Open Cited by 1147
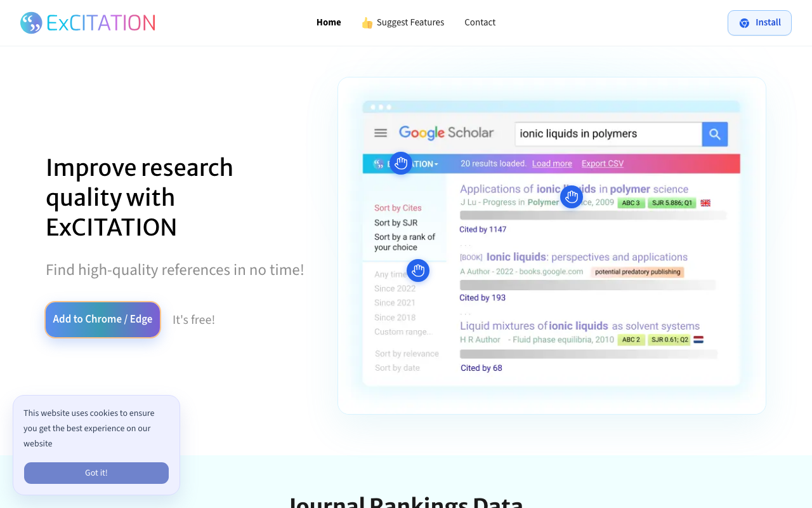The image size is (812, 508). [483, 229]
